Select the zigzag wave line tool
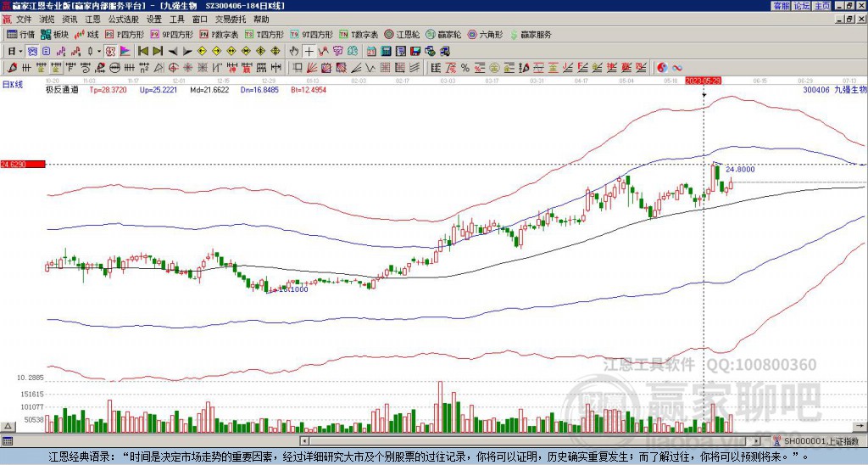The width and height of the screenshot is (868, 465). (370, 68)
